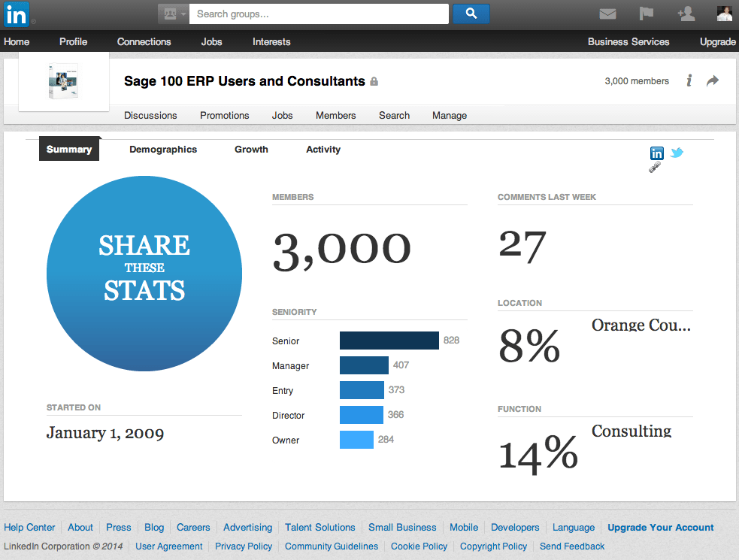Open the Promotions group tab
739x560 pixels.
224,116
